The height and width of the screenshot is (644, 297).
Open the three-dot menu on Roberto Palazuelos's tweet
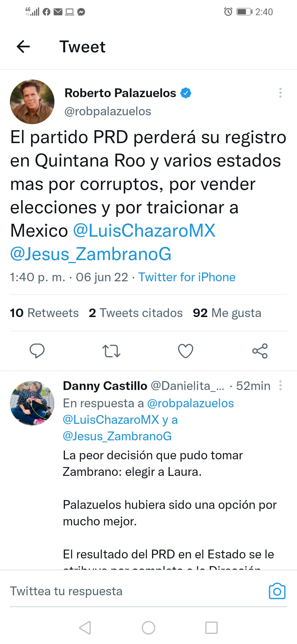point(280,93)
